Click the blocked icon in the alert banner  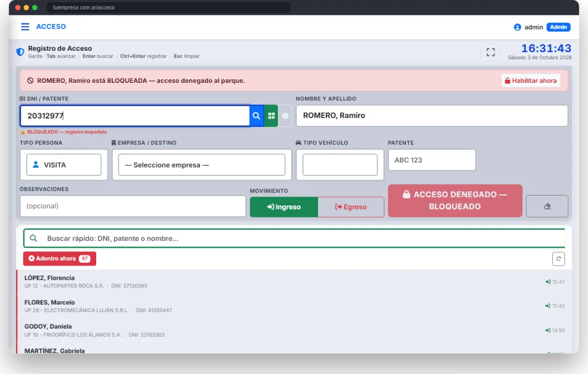[x=30, y=81]
